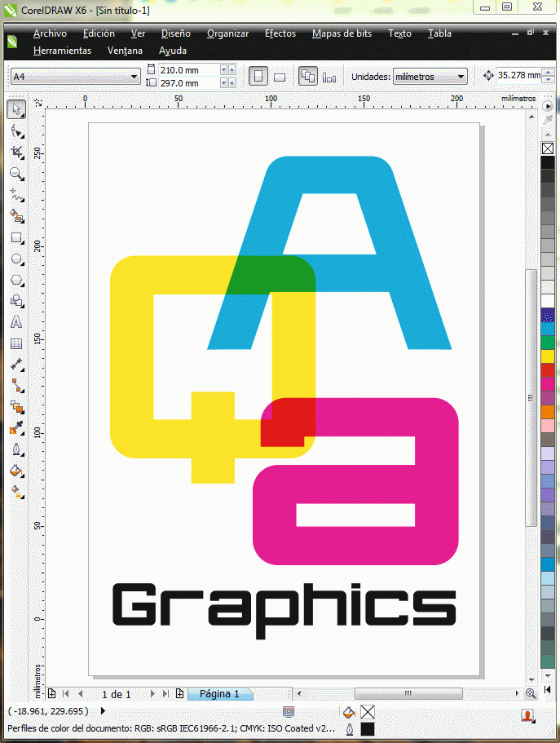Switch to portrait orientation

point(258,76)
